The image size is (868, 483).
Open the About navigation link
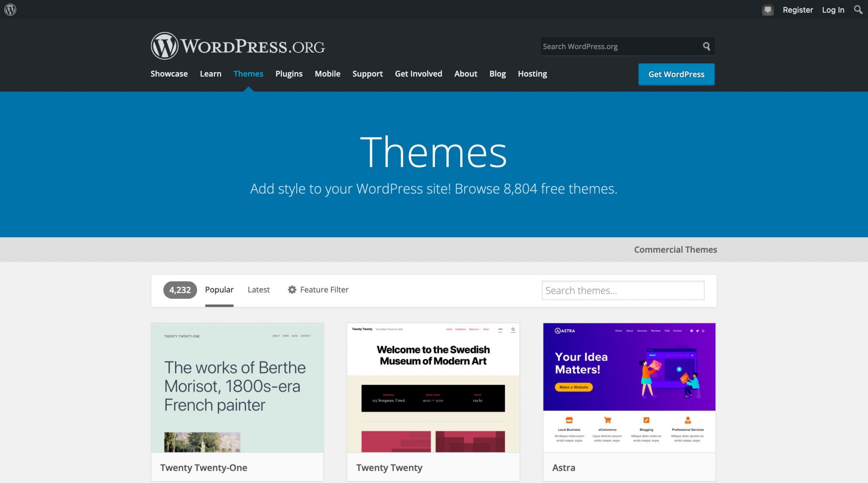(x=466, y=74)
